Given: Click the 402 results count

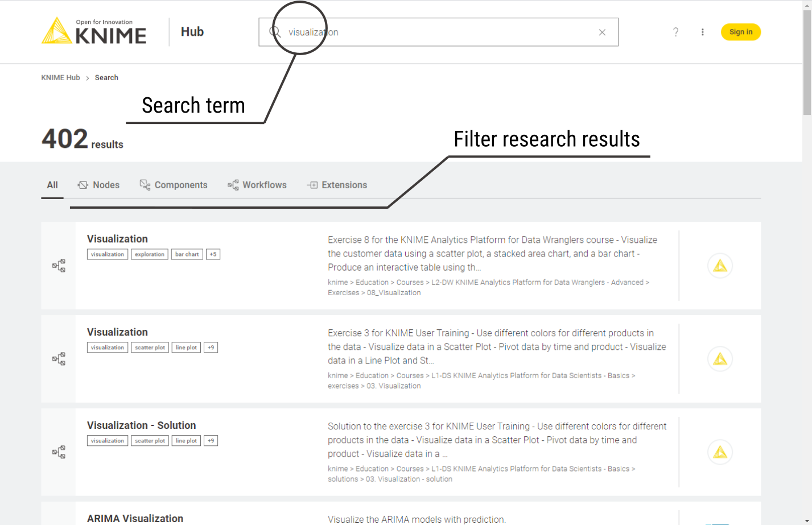Looking at the screenshot, I should 83,139.
